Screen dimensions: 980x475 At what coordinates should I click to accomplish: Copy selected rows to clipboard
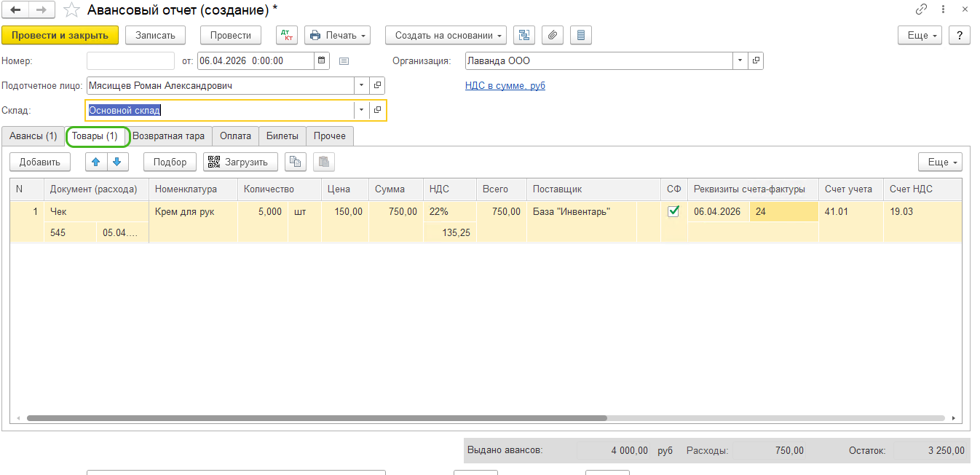point(295,162)
